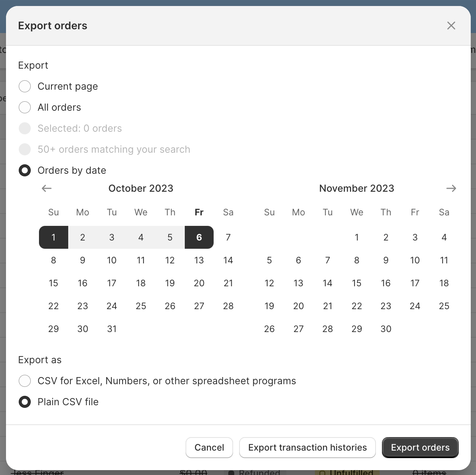Go to next month in calendar
This screenshot has height=475, width=476.
point(451,188)
